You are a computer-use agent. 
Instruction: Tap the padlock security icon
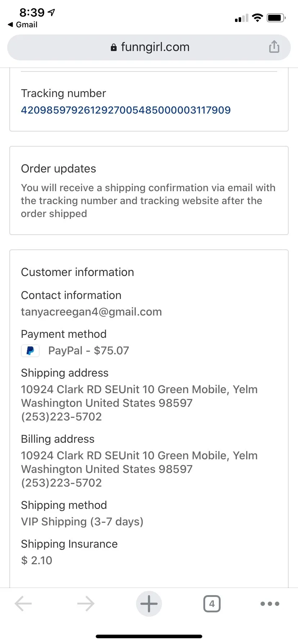click(114, 47)
